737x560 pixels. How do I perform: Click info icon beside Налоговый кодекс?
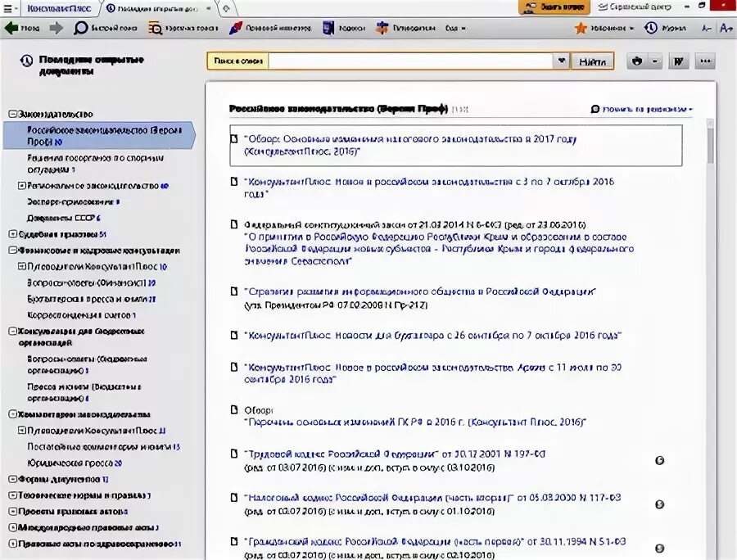(659, 504)
